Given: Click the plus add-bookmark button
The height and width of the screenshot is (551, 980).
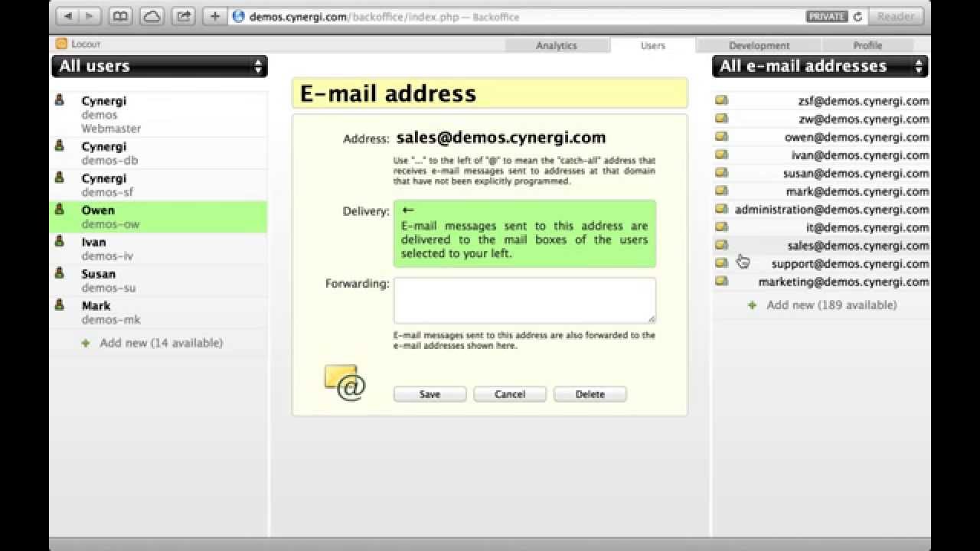Looking at the screenshot, I should 215,16.
